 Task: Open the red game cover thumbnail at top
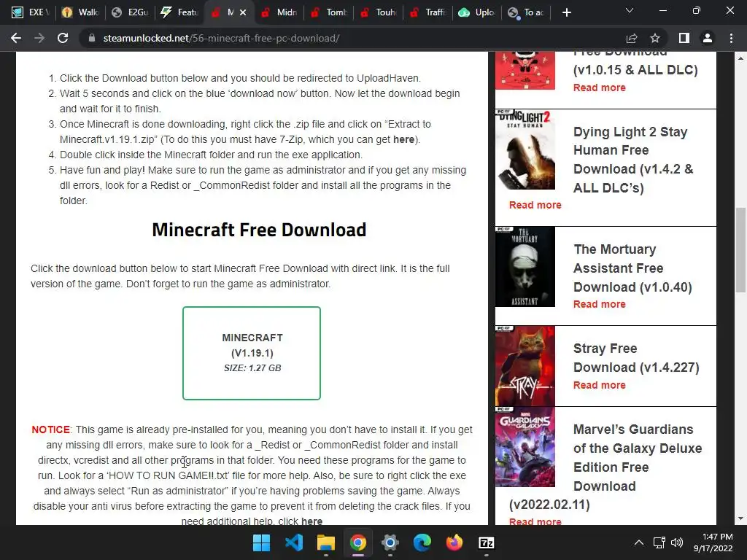(x=525, y=71)
